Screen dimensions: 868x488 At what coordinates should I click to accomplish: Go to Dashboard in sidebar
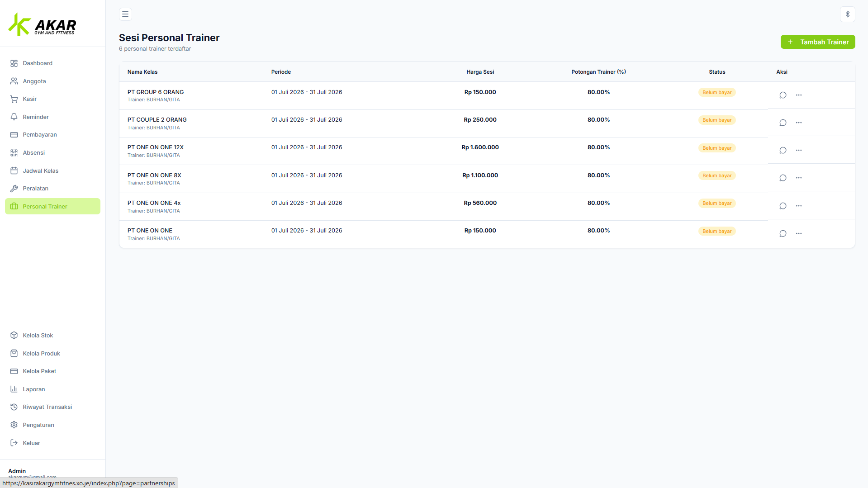pos(52,63)
